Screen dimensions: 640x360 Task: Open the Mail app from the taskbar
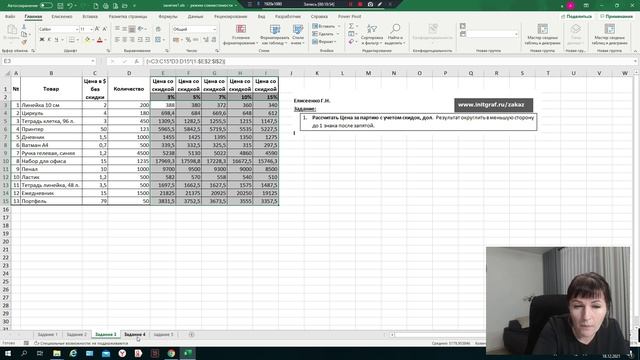click(x=106, y=353)
